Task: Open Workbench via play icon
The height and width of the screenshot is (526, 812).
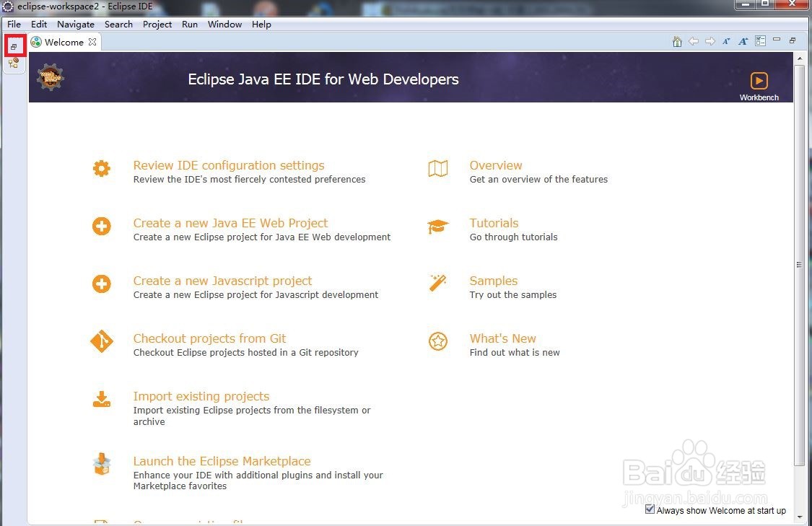Action: tap(759, 81)
